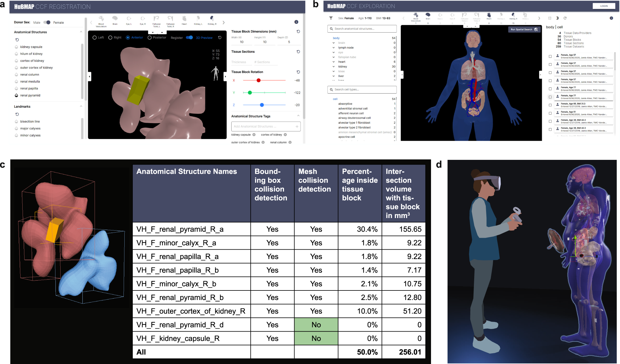
Task: Collapse the Anatomical Structures section
Action: coord(81,32)
